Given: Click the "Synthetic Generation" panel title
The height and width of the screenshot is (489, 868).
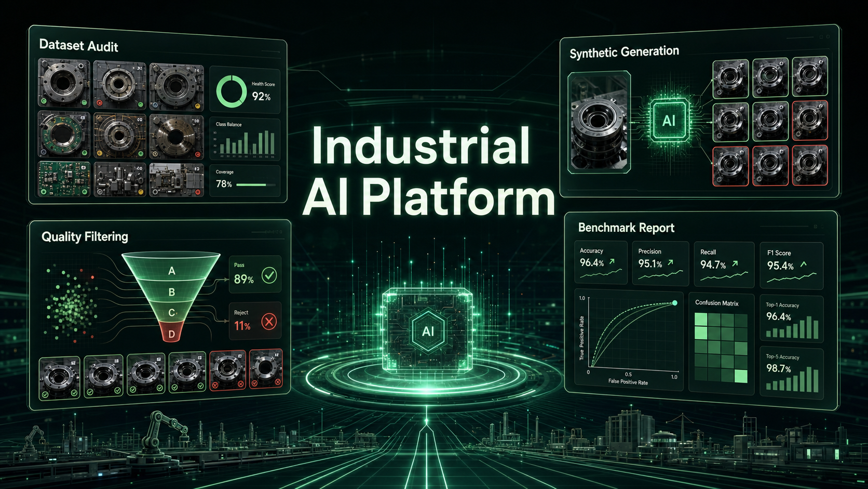Looking at the screenshot, I should (624, 52).
